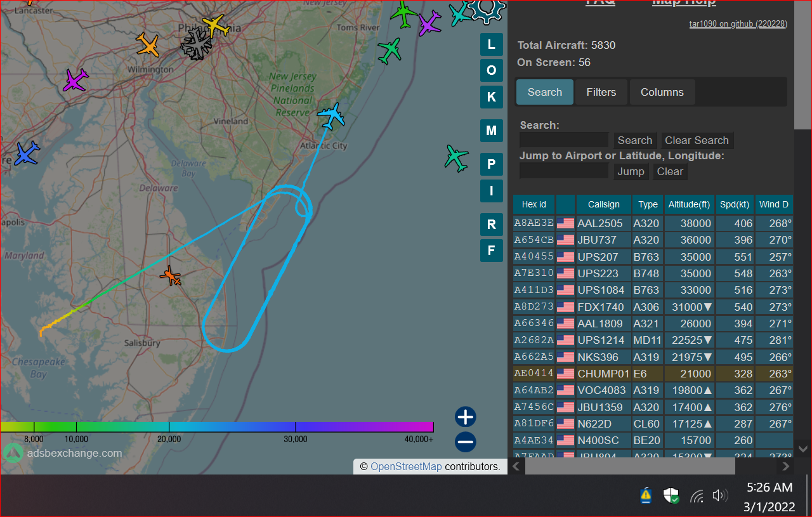Sort table by Callsign column

604,204
